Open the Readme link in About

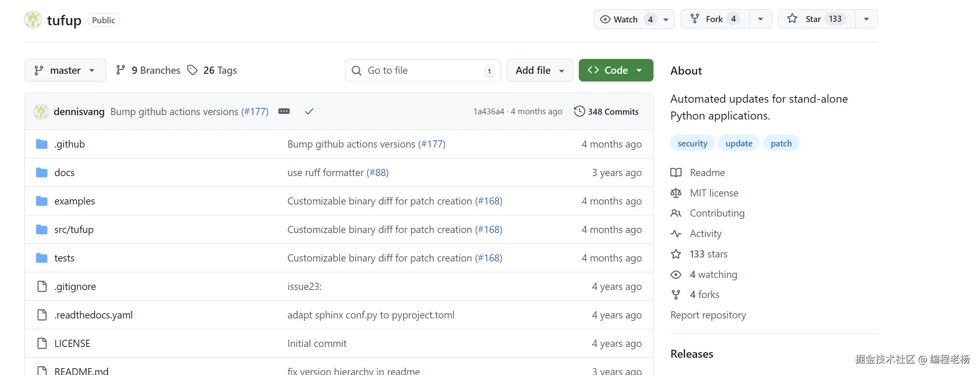click(707, 172)
